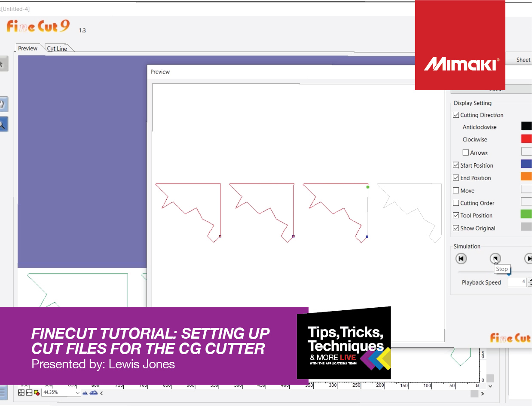
Task: Click the uncut gray fourth shape
Action: pos(409,212)
